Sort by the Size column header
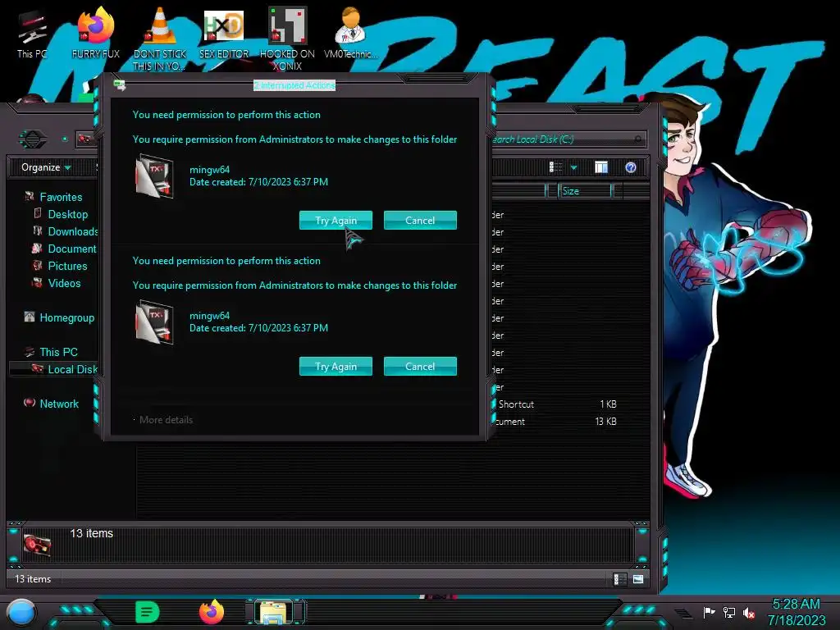The height and width of the screenshot is (630, 840). click(584, 190)
